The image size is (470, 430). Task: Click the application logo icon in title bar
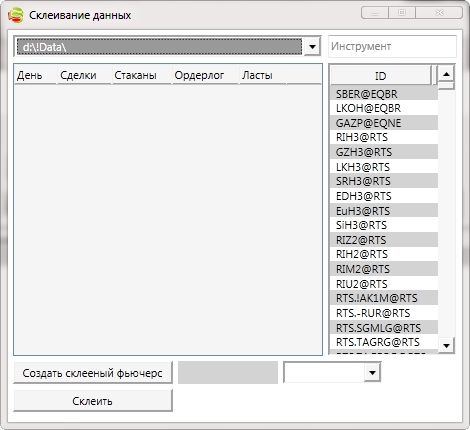click(x=16, y=15)
